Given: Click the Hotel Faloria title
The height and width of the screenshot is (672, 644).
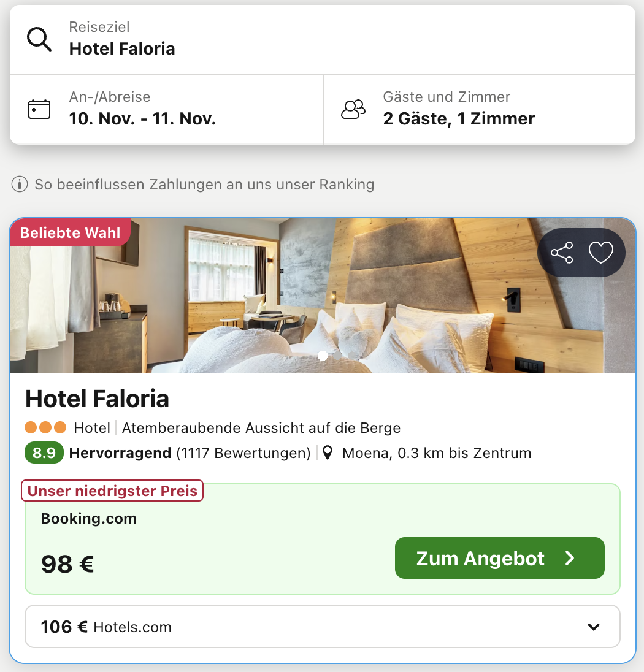Looking at the screenshot, I should (x=97, y=399).
